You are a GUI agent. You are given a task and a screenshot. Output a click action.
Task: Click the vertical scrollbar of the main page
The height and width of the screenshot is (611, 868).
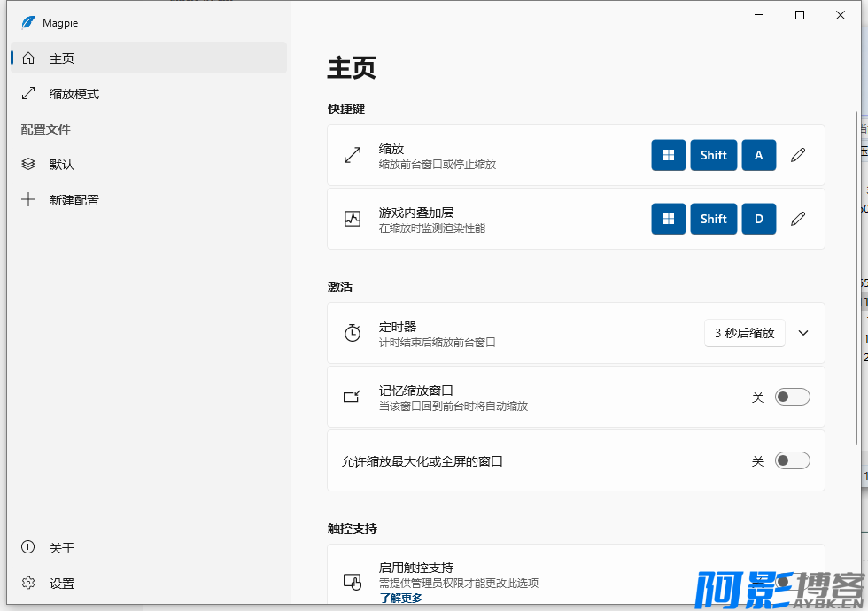tap(856, 276)
